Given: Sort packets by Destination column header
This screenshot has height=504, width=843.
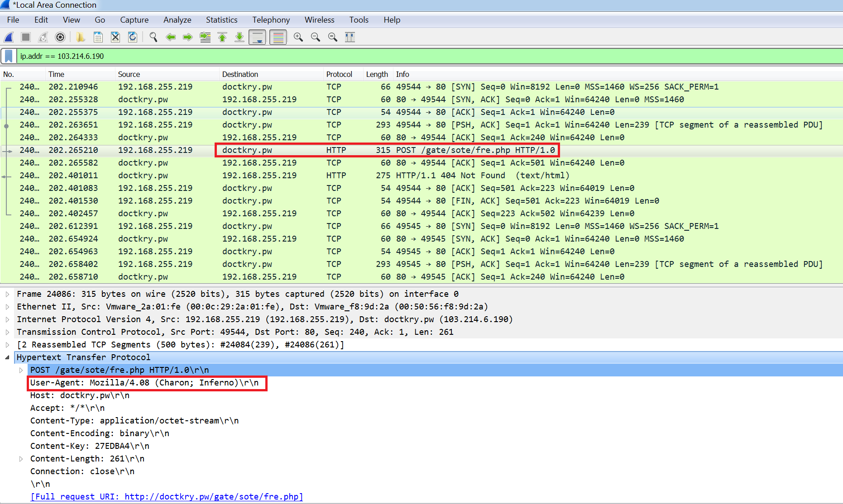Looking at the screenshot, I should (x=271, y=74).
